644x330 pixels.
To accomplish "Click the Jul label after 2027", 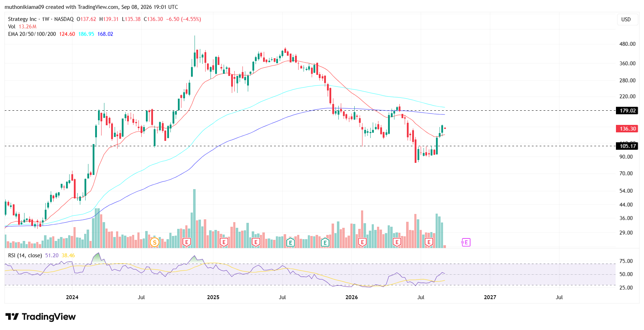I will coord(559,297).
